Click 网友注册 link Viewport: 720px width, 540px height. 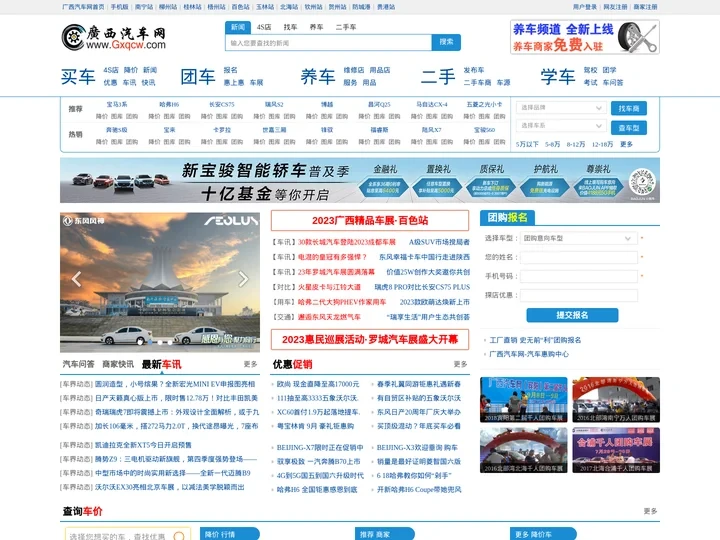point(615,7)
